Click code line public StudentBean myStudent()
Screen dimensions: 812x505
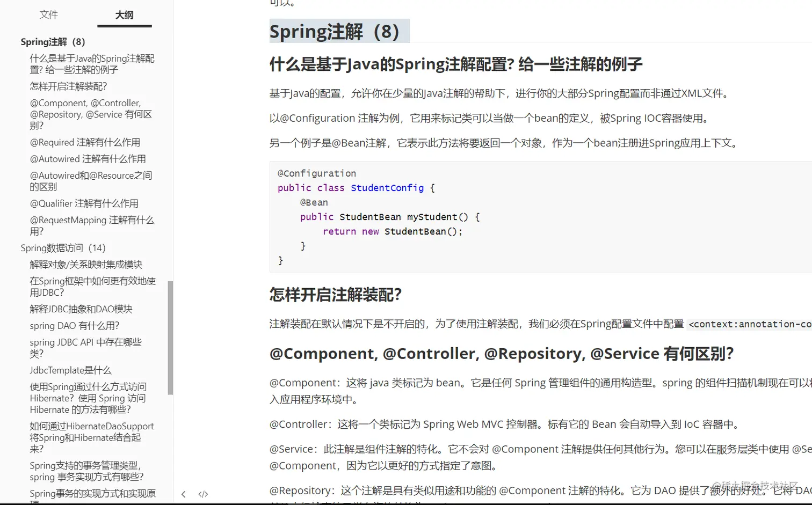click(x=390, y=217)
